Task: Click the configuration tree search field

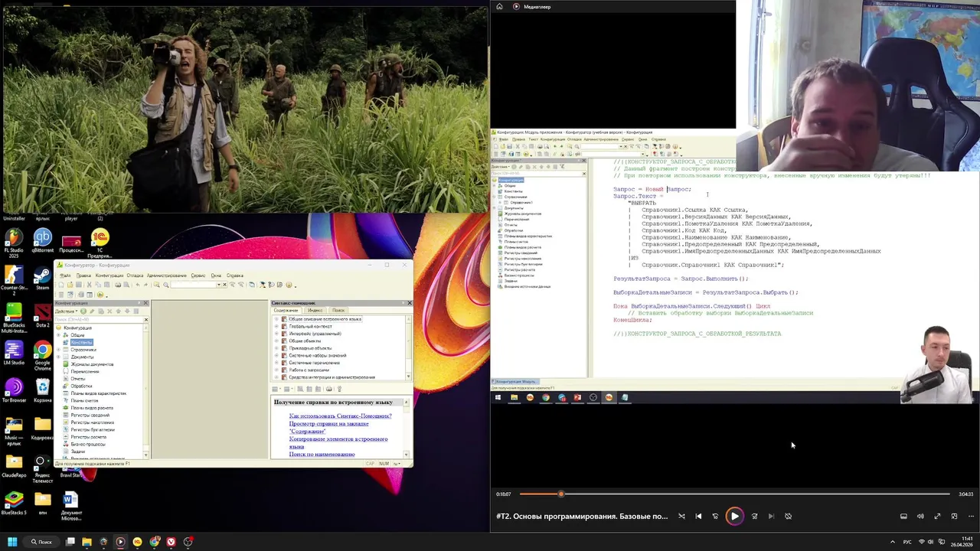Action: 100,319
